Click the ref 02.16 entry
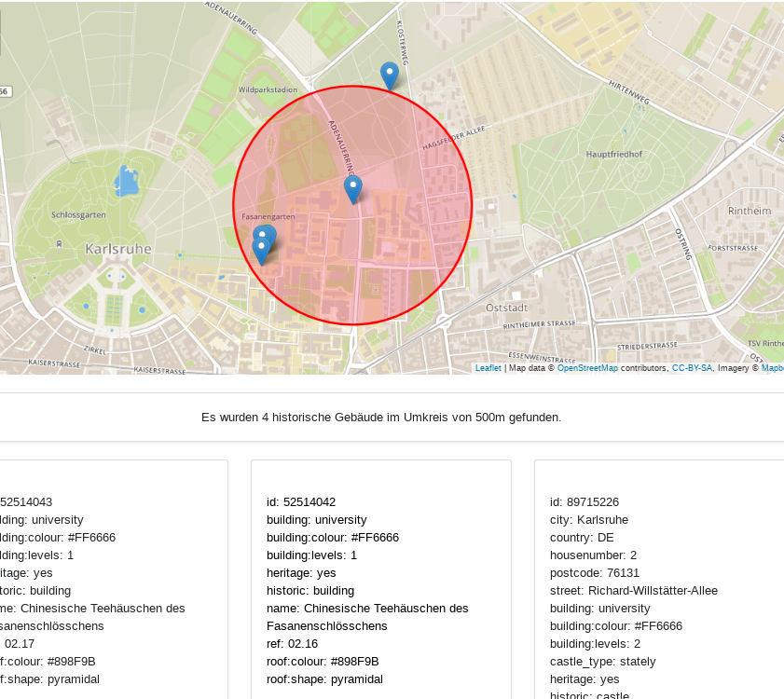The width and height of the screenshot is (784, 699). [292, 643]
